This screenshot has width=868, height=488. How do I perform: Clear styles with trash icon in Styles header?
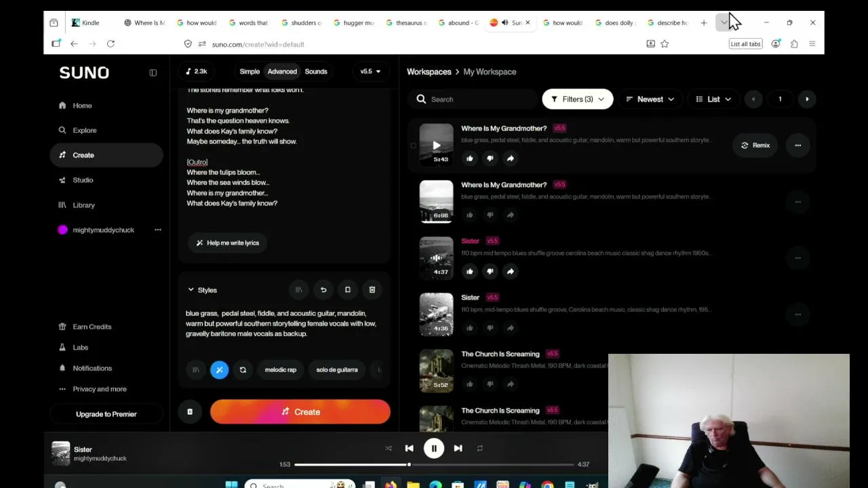click(x=372, y=290)
